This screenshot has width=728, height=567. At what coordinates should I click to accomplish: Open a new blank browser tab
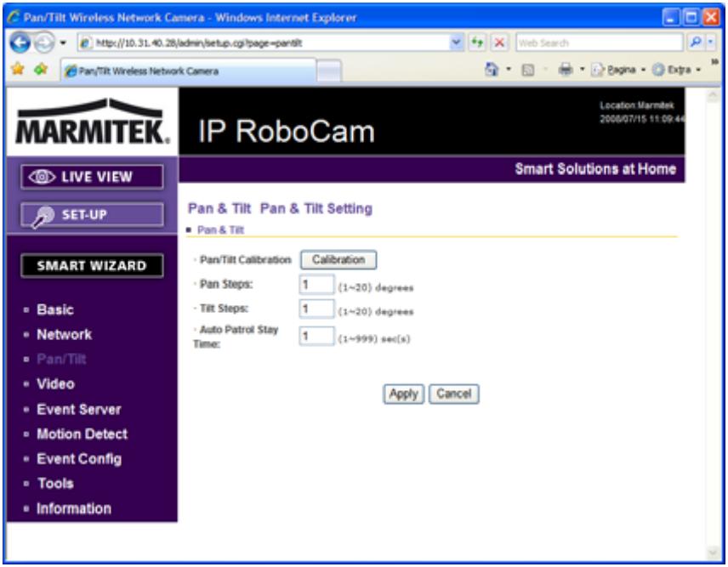[x=329, y=72]
